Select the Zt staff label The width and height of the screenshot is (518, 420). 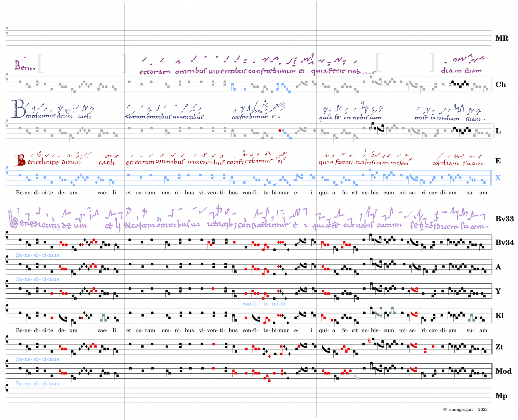[499, 347]
